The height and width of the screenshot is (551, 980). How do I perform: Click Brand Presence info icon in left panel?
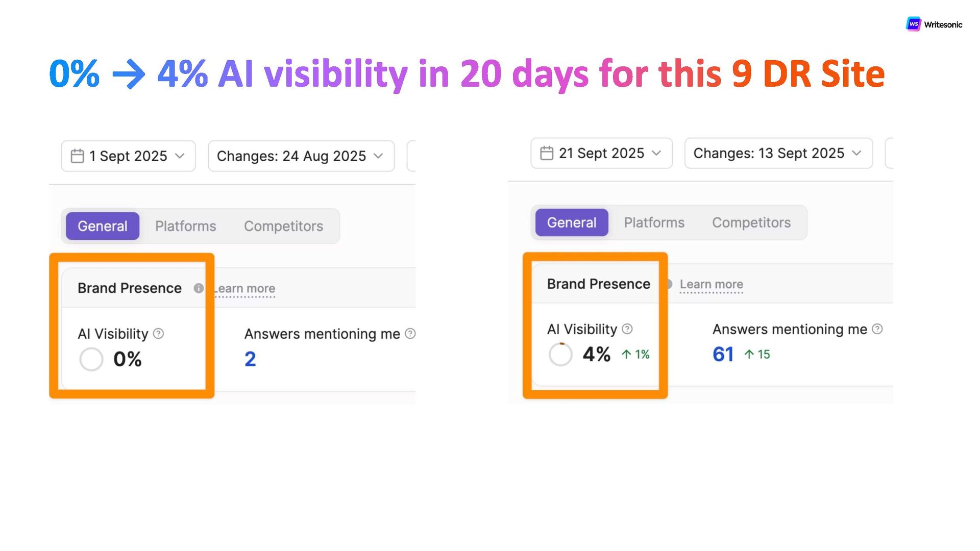tap(199, 288)
